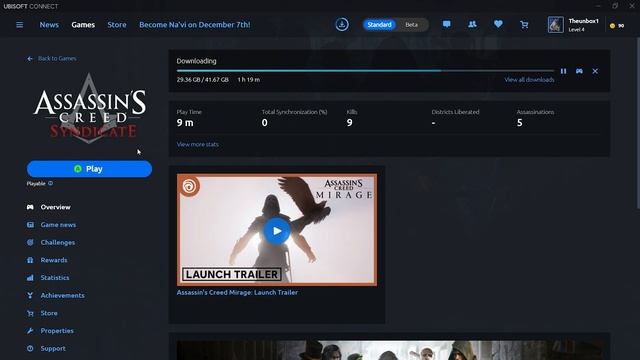Open the shopping cart icon in header
This screenshot has height=360, width=640.
coord(524,25)
